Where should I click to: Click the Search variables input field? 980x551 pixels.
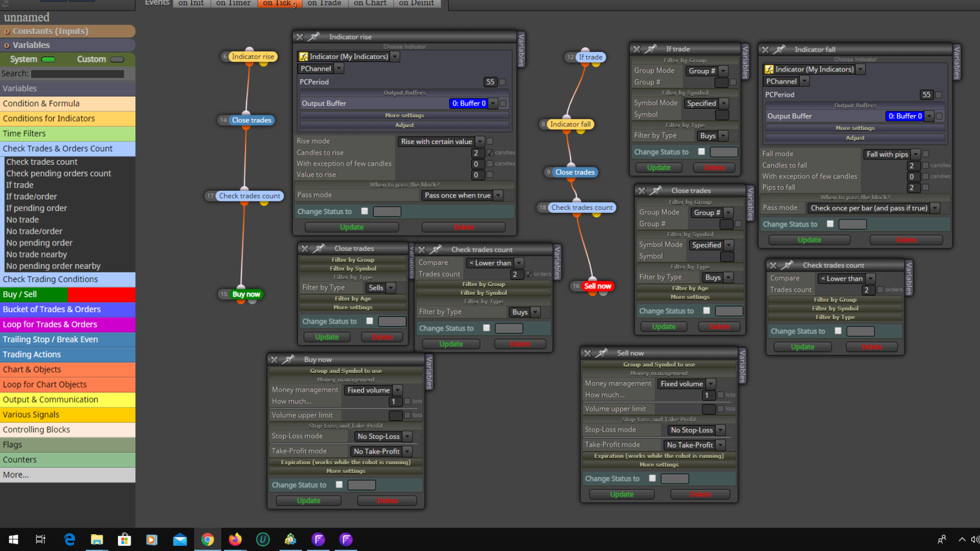(x=78, y=74)
